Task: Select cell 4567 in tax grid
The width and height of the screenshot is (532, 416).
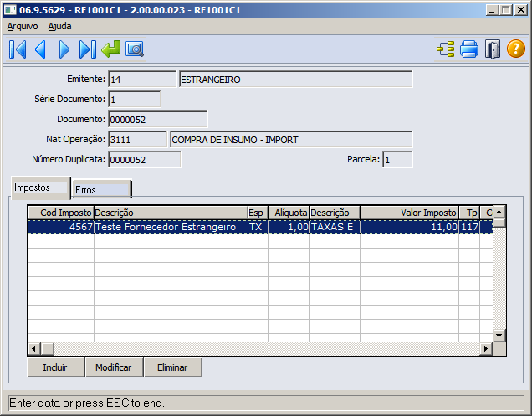Action: [61, 227]
